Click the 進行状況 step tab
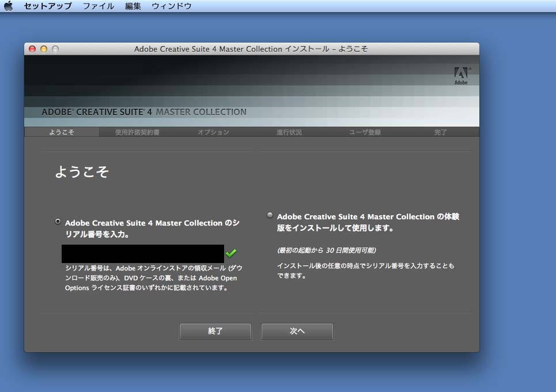556x392 pixels. pos(289,132)
